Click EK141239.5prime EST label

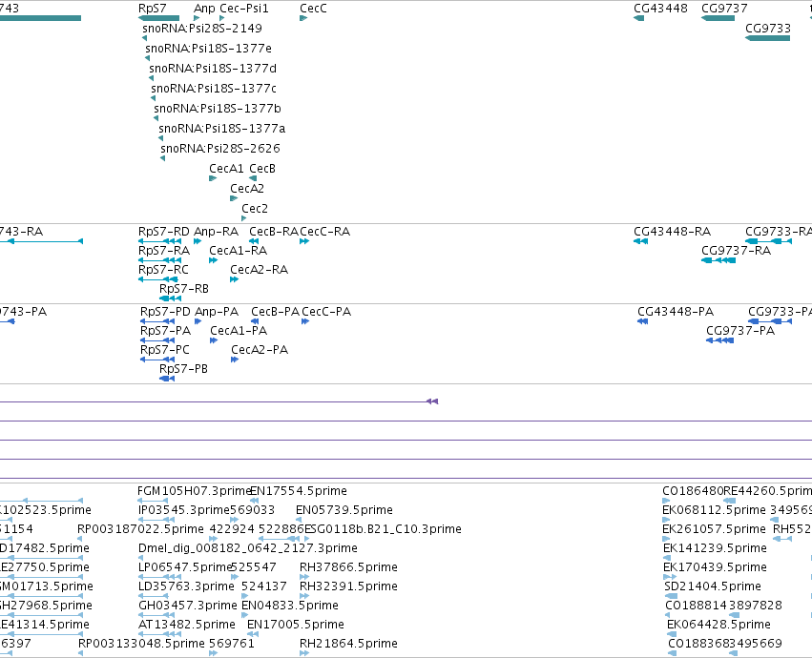point(716,548)
